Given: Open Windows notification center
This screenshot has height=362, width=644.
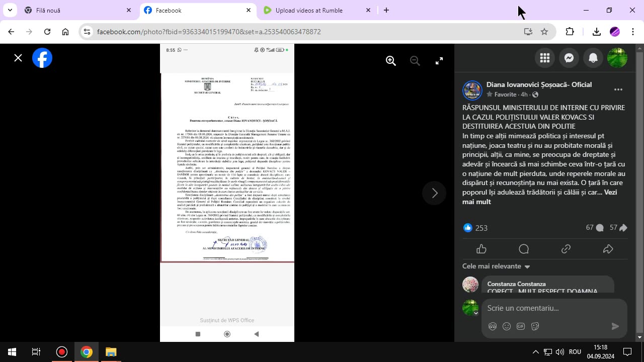Looking at the screenshot, I should 627,352.
